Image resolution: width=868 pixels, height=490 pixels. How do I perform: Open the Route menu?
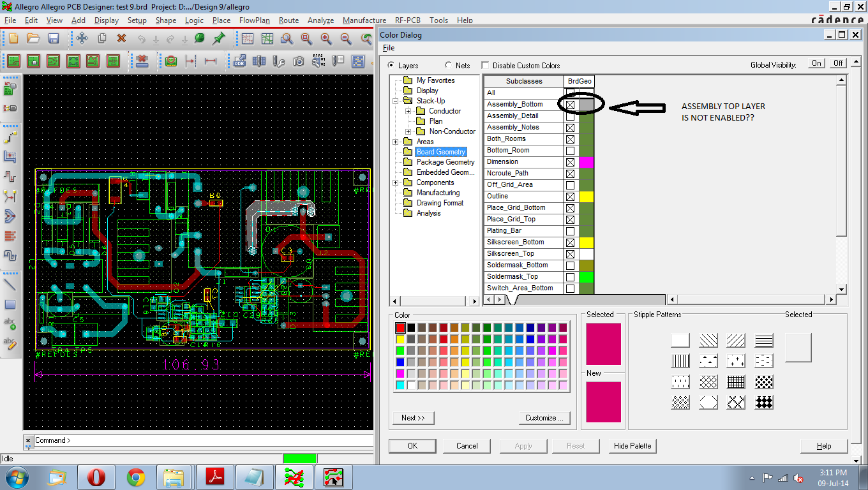pos(288,20)
